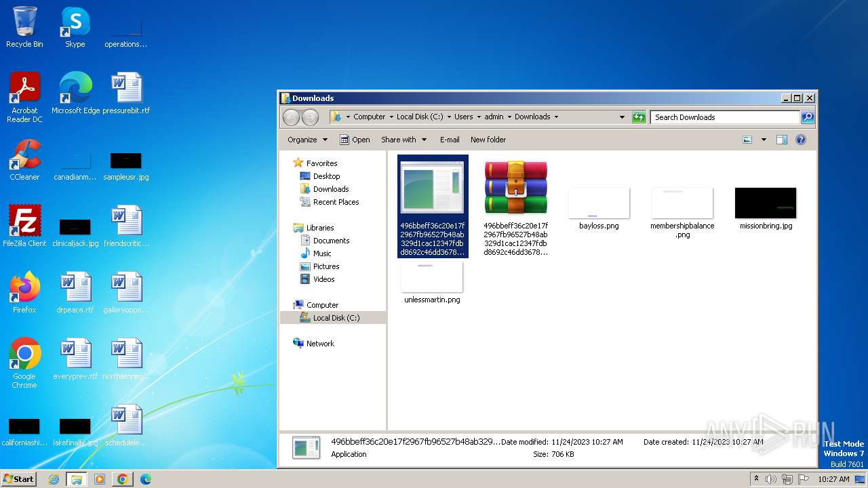Image resolution: width=868 pixels, height=488 pixels.
Task: Click the search magnifier icon
Action: (807, 117)
